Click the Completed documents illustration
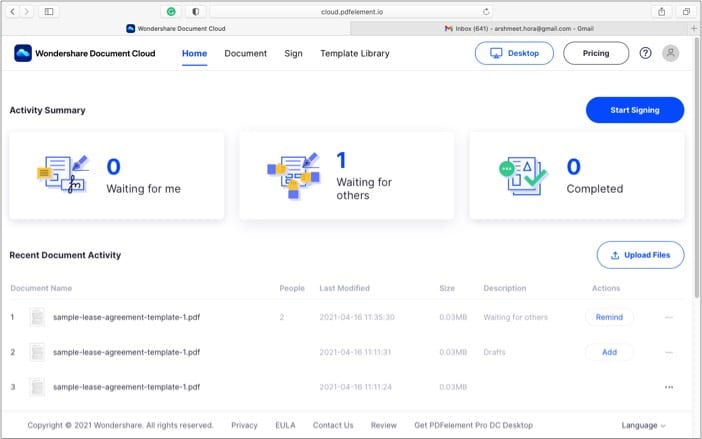Image resolution: width=702 pixels, height=439 pixels. click(523, 175)
